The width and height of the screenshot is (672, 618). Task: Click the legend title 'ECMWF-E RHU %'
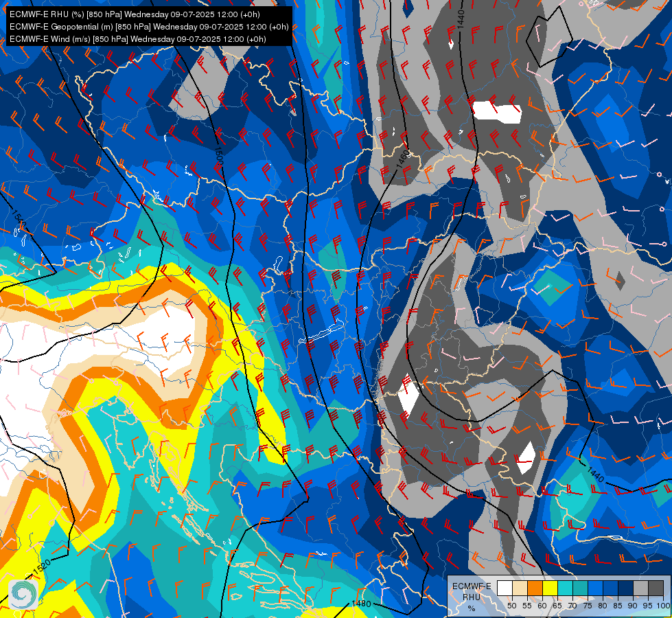pos(472,597)
